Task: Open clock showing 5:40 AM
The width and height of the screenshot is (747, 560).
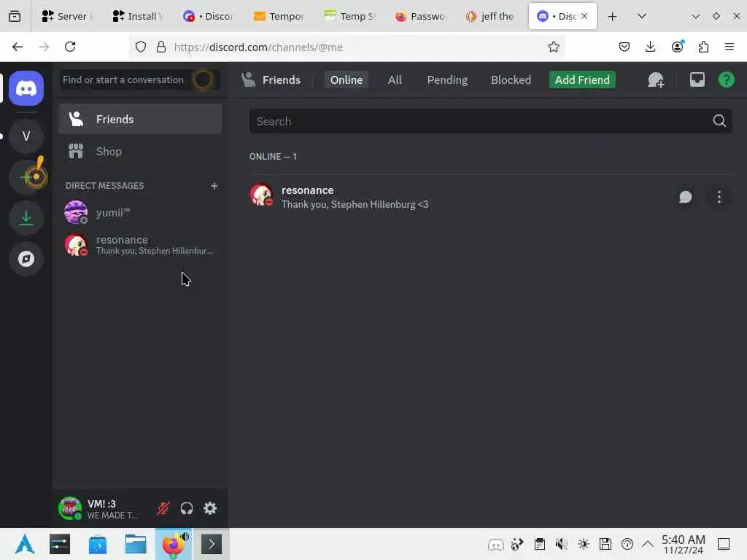Action: (684, 544)
